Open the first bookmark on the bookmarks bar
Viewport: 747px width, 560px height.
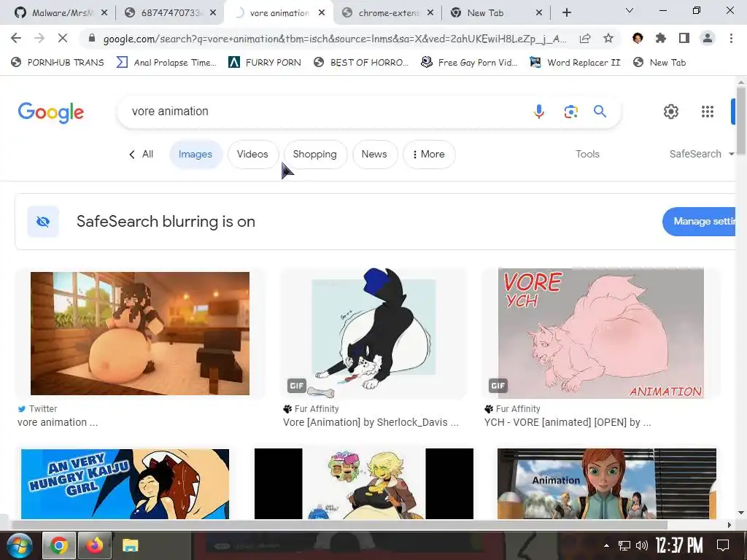click(x=57, y=63)
